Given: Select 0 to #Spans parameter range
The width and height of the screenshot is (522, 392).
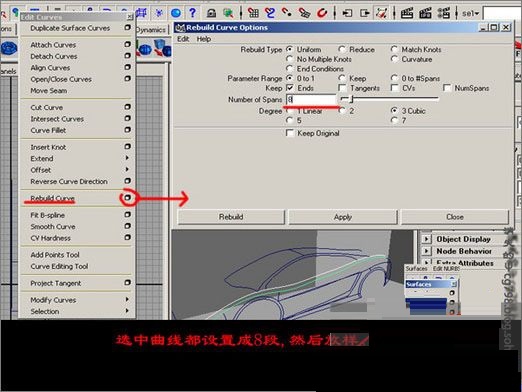Looking at the screenshot, I should (394, 78).
